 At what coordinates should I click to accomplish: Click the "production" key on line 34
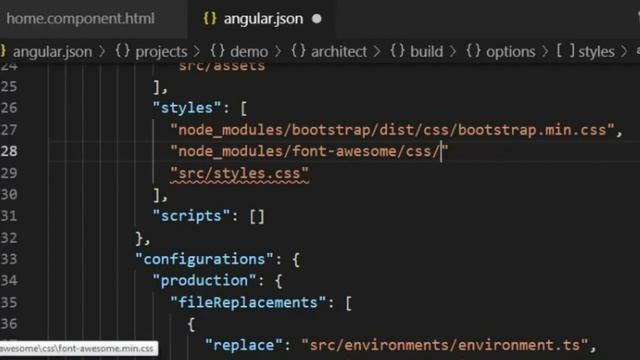204,281
